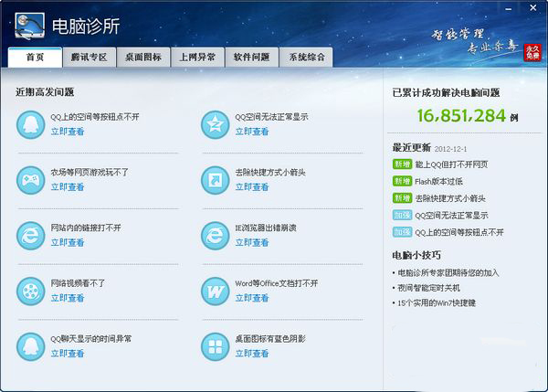Screen dimensions: 548x392
Task: Click the red 永久免费 badge
Action: coord(532,53)
